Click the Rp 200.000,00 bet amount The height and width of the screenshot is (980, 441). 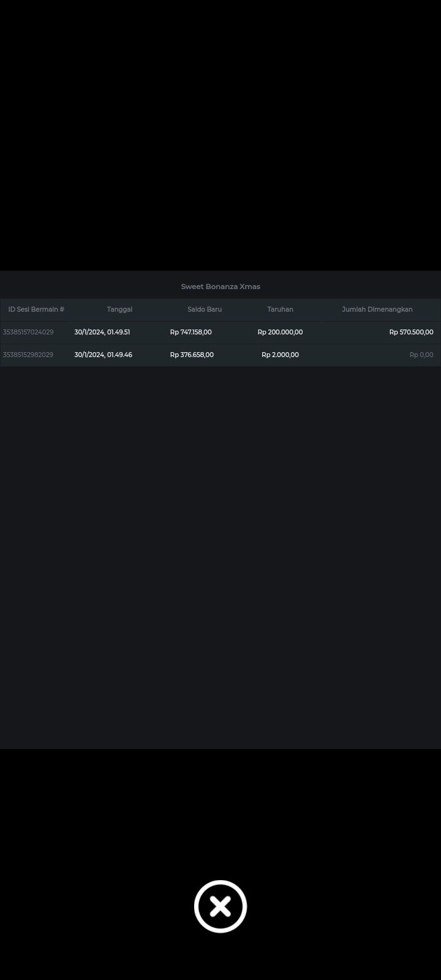280,332
